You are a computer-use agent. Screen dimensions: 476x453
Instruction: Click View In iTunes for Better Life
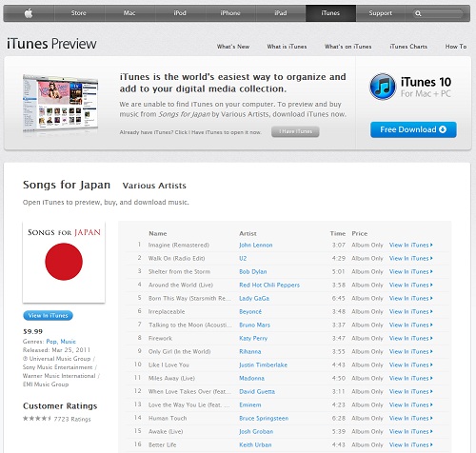pos(411,445)
